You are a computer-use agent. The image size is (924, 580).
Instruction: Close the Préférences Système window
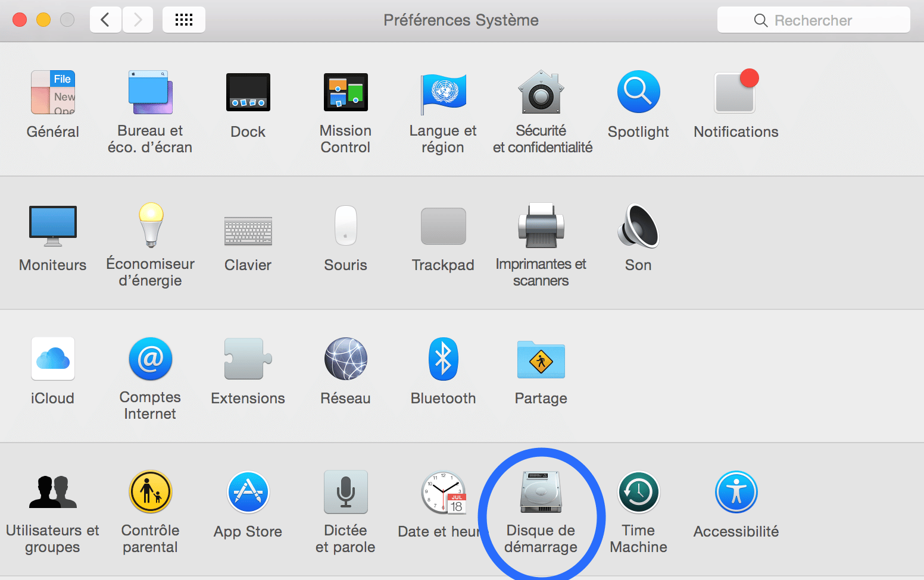click(x=20, y=20)
